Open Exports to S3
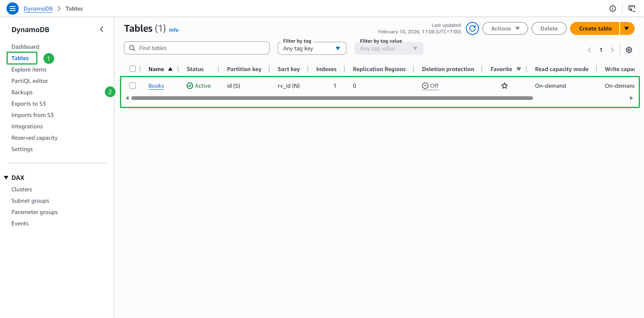The image size is (644, 318). (28, 104)
